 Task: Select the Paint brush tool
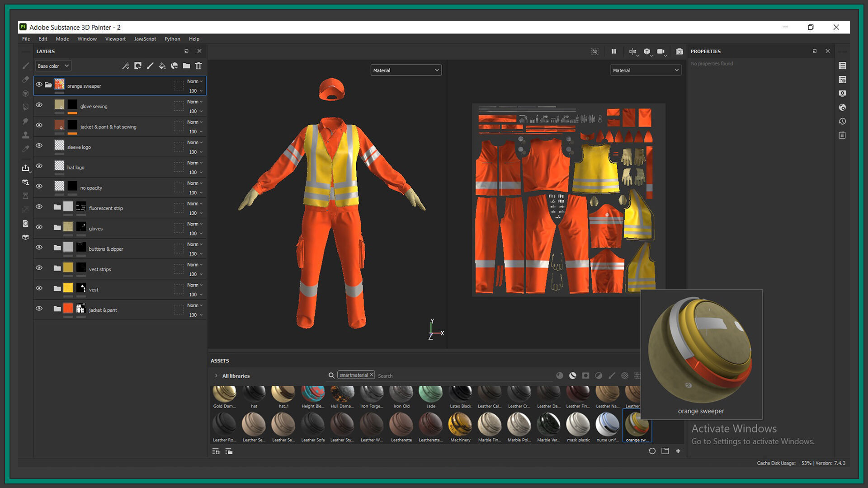tap(26, 66)
